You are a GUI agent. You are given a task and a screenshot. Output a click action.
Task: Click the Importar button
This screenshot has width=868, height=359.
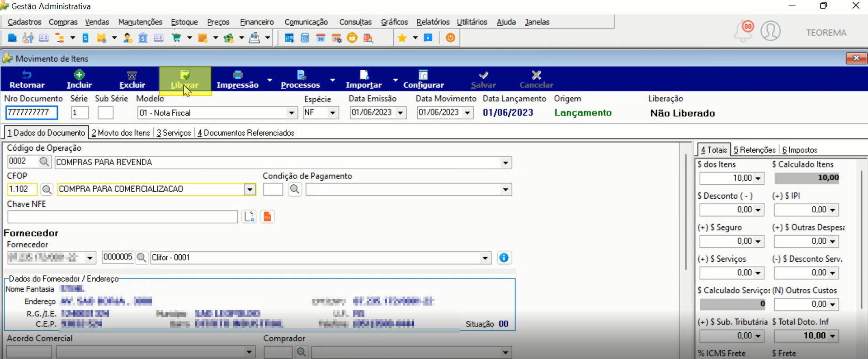click(363, 80)
